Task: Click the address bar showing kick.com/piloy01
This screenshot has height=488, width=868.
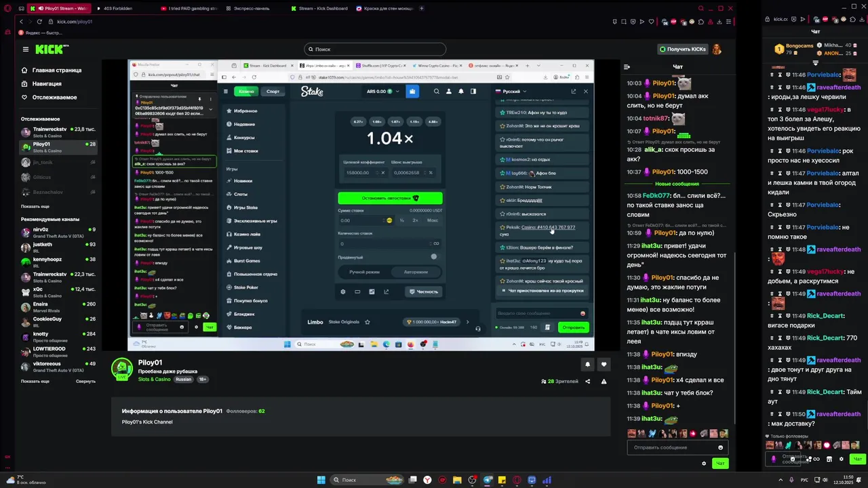Action: [x=75, y=22]
